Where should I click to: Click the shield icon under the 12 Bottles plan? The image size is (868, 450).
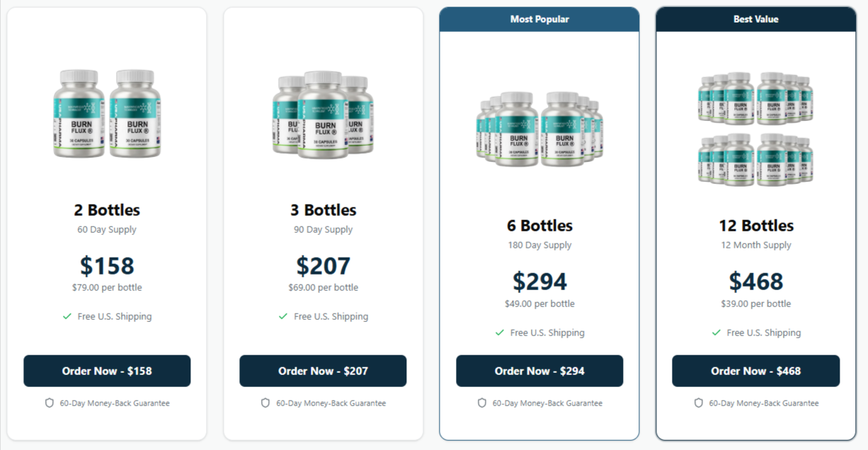click(698, 403)
